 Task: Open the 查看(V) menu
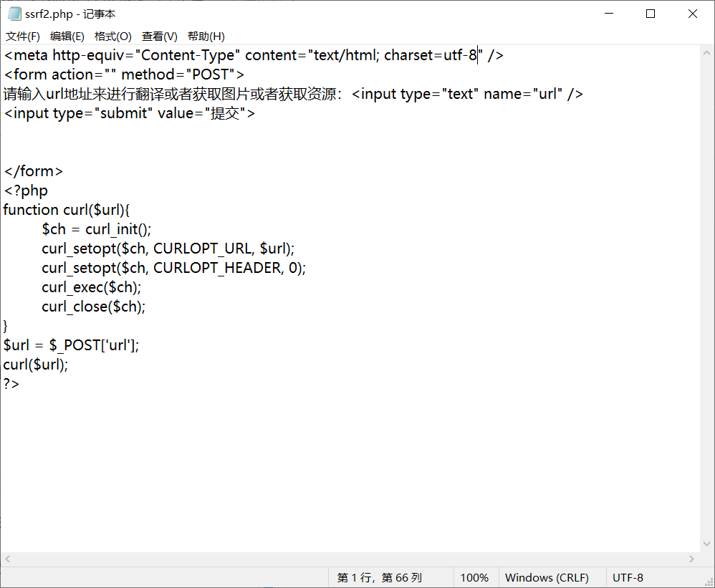tap(160, 37)
